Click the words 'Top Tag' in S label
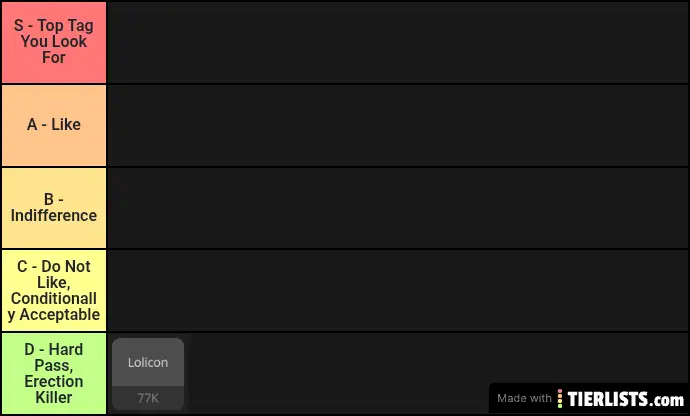 click(64, 27)
